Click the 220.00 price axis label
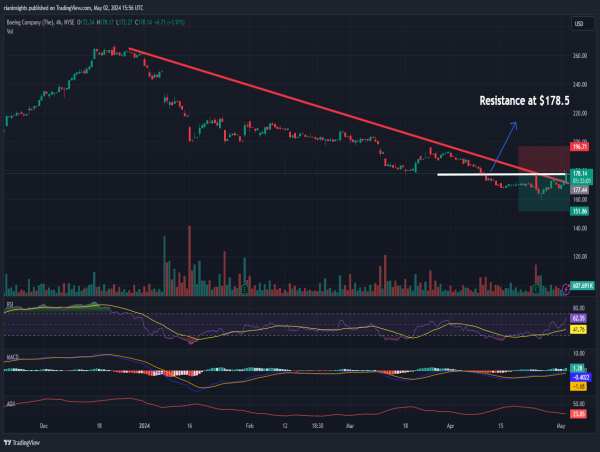Viewport: 600px width, 452px height. click(580, 113)
